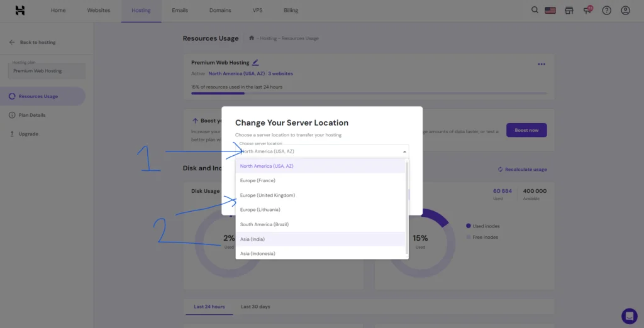Image resolution: width=644 pixels, height=328 pixels.
Task: Open the search magnifier icon
Action: tap(535, 10)
